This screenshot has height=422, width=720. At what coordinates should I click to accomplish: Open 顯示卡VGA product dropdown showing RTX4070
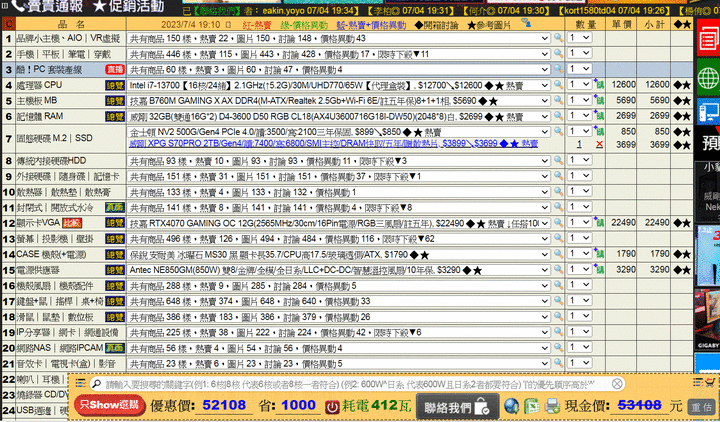[339, 223]
